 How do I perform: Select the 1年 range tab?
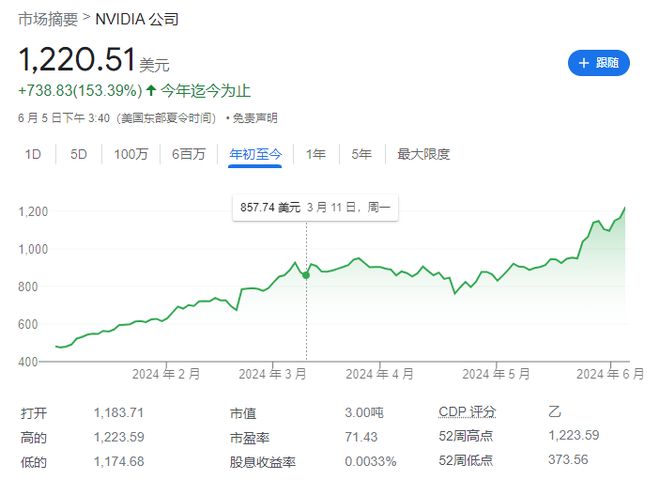point(316,154)
